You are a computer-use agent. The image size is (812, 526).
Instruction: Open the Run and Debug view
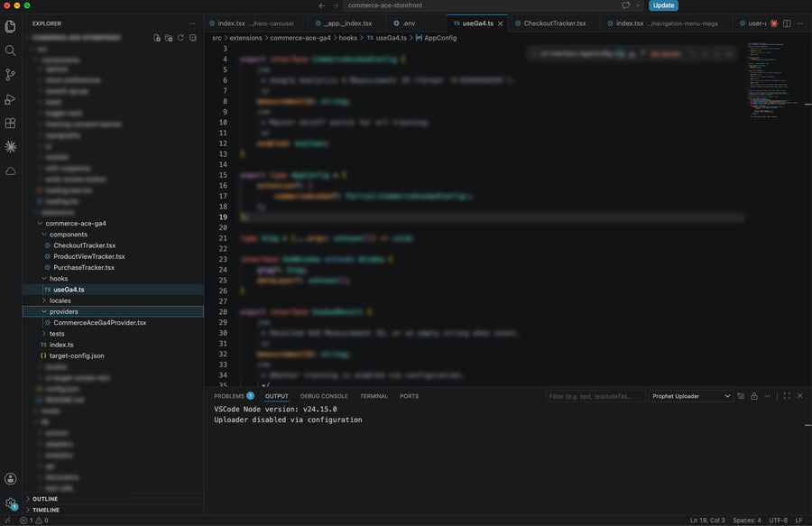click(x=10, y=99)
